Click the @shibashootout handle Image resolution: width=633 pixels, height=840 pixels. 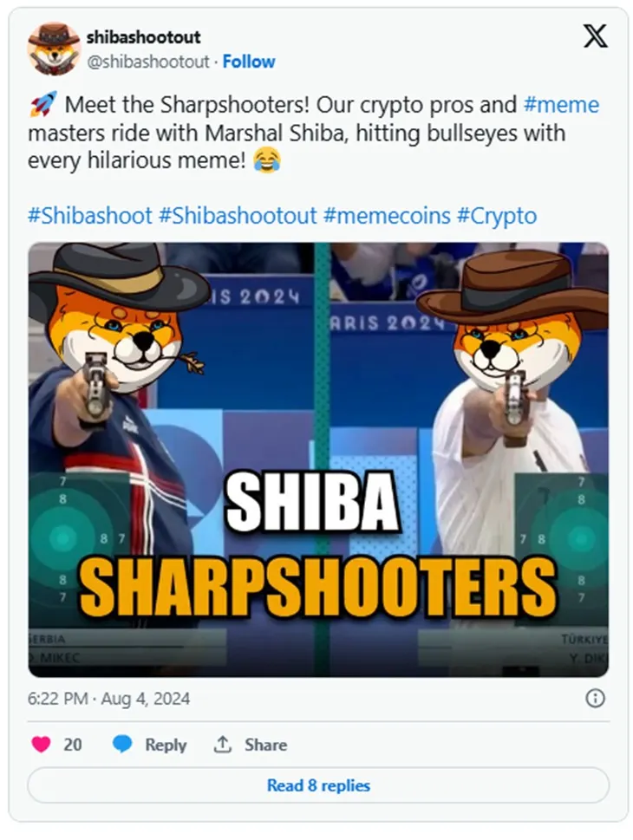click(148, 62)
